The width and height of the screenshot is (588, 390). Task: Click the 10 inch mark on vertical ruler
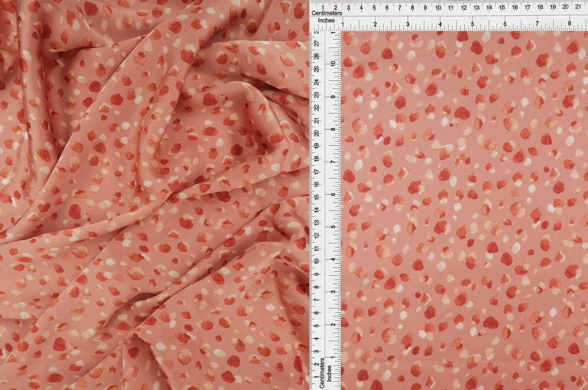333,63
